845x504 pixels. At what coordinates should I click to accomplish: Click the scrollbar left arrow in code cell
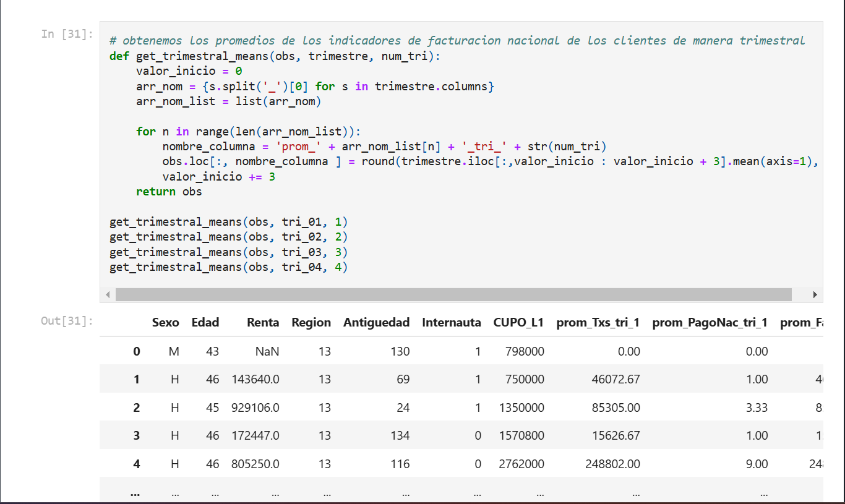[x=108, y=294]
